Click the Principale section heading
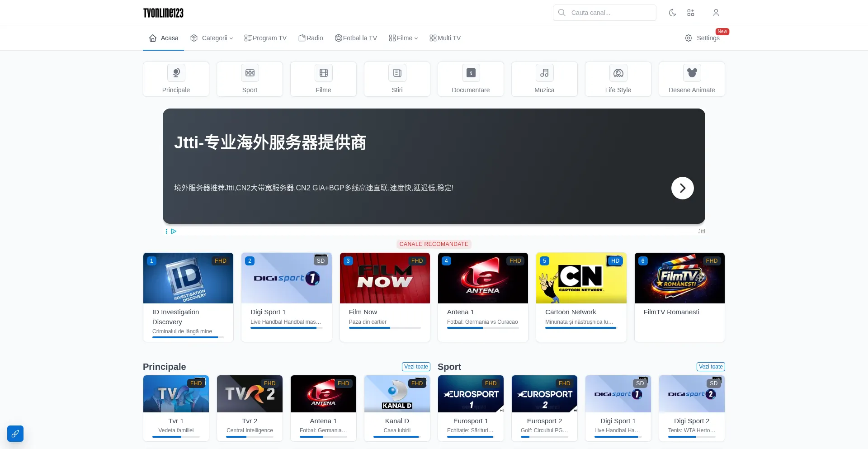This screenshot has height=449, width=868. click(165, 367)
